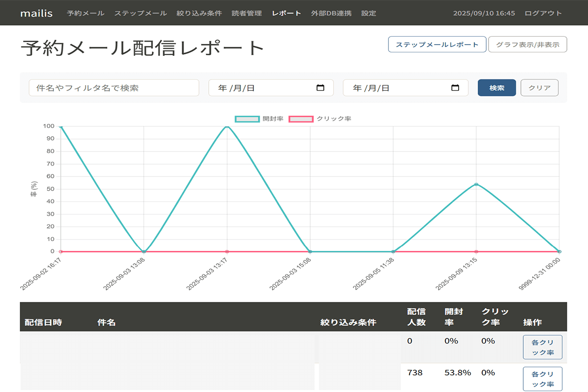Go to 絞り込み条件 page
Image resolution: width=588 pixels, height=392 pixels.
point(199,13)
